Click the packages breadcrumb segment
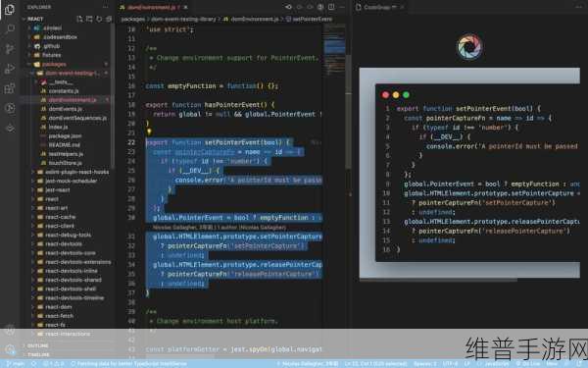588x368 pixels. 132,19
